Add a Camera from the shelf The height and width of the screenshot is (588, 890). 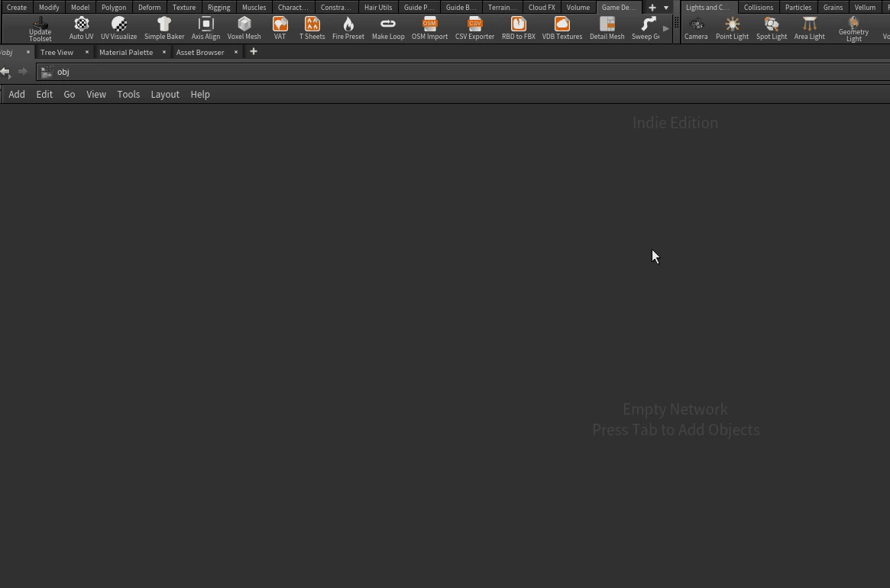pos(696,29)
